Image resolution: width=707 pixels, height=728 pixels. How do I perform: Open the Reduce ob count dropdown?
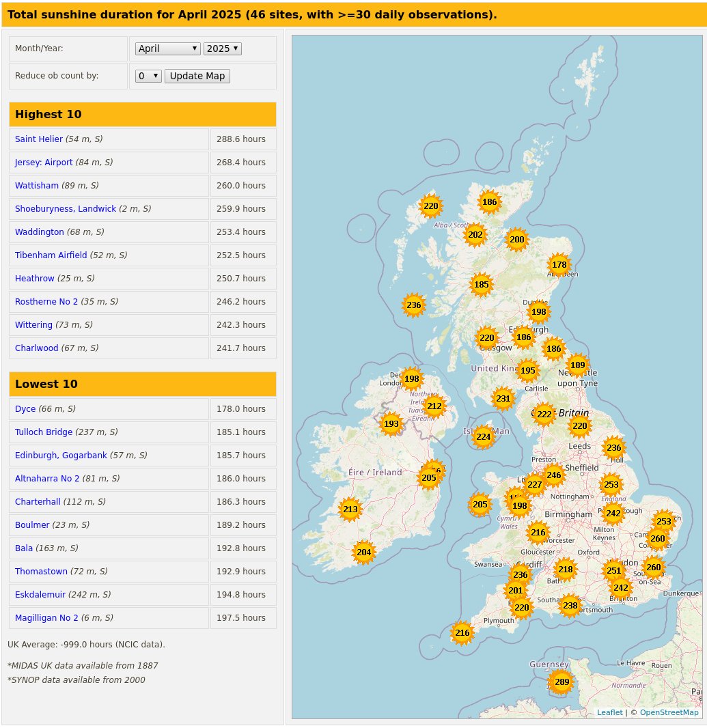tap(148, 76)
